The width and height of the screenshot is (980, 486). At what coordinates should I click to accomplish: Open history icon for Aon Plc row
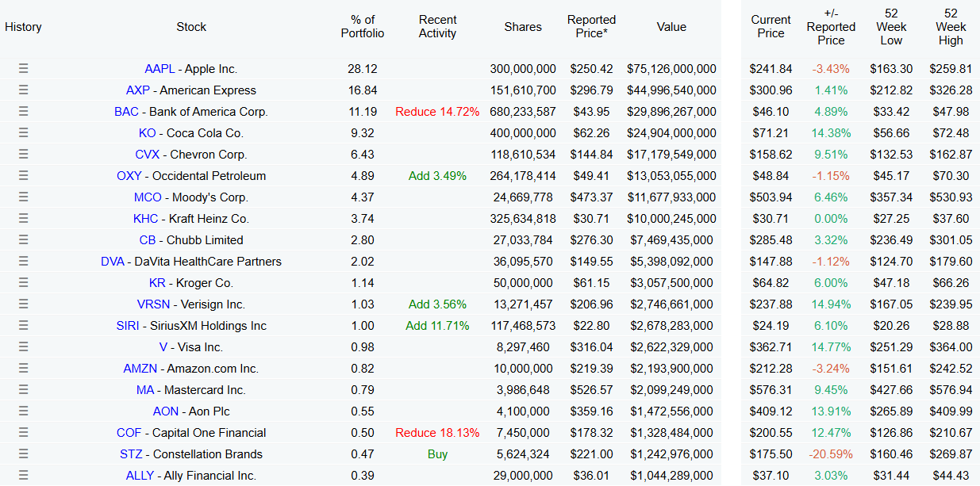(x=23, y=411)
